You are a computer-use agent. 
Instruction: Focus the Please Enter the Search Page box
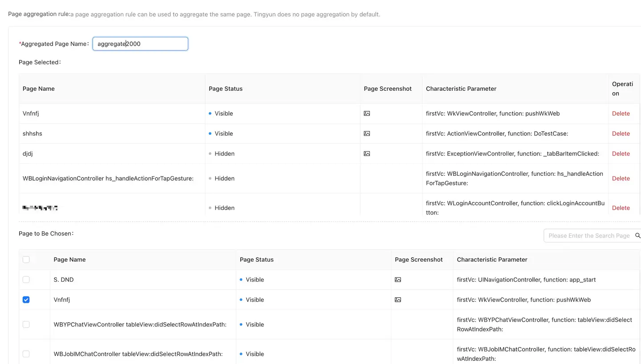point(588,236)
